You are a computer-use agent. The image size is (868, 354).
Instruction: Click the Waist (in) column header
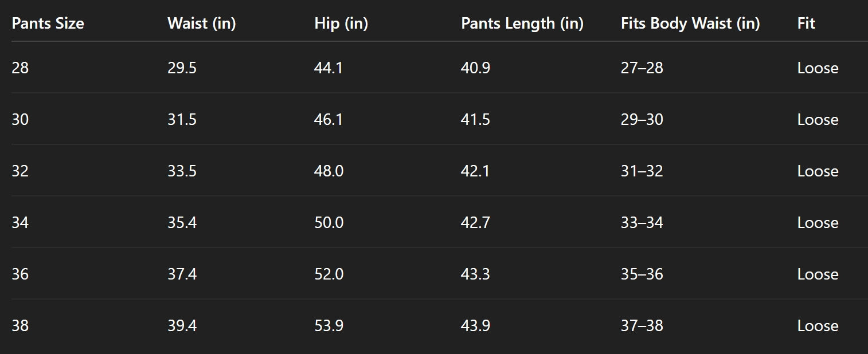202,23
